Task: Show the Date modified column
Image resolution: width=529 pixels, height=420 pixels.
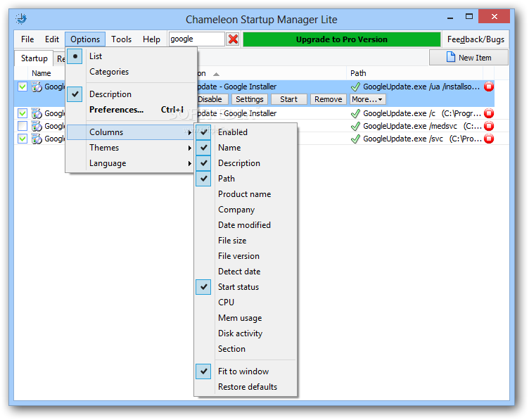Action: [246, 225]
